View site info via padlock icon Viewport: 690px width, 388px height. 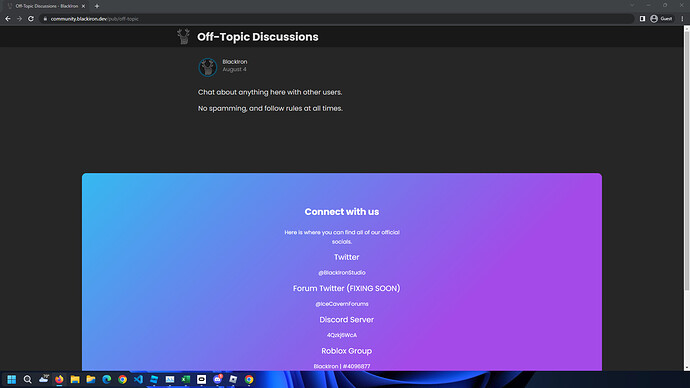pos(45,19)
